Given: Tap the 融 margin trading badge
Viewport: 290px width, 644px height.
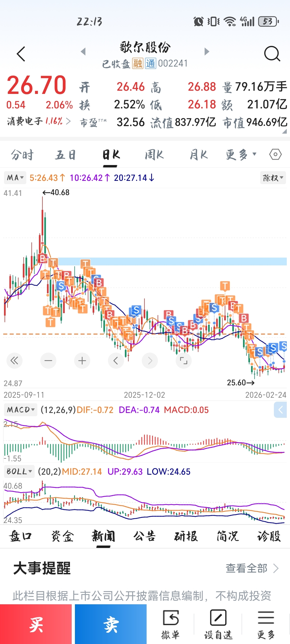Looking at the screenshot, I should click(x=137, y=64).
